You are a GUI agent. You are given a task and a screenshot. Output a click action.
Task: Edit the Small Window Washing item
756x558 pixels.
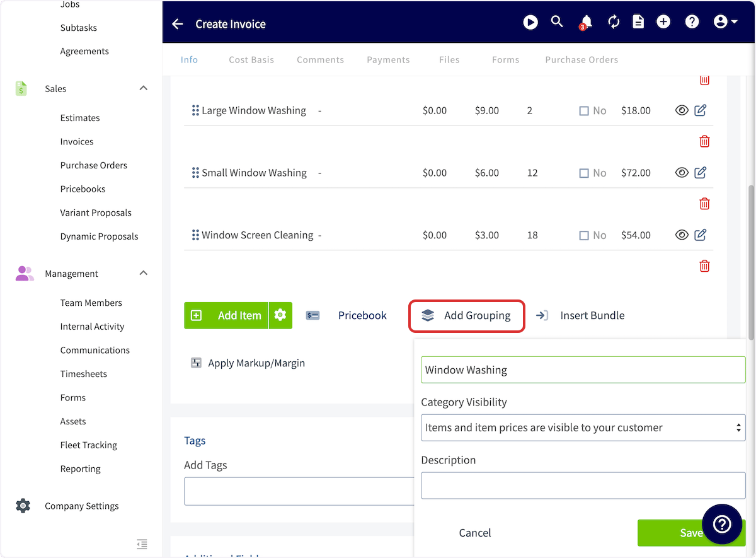(x=701, y=173)
